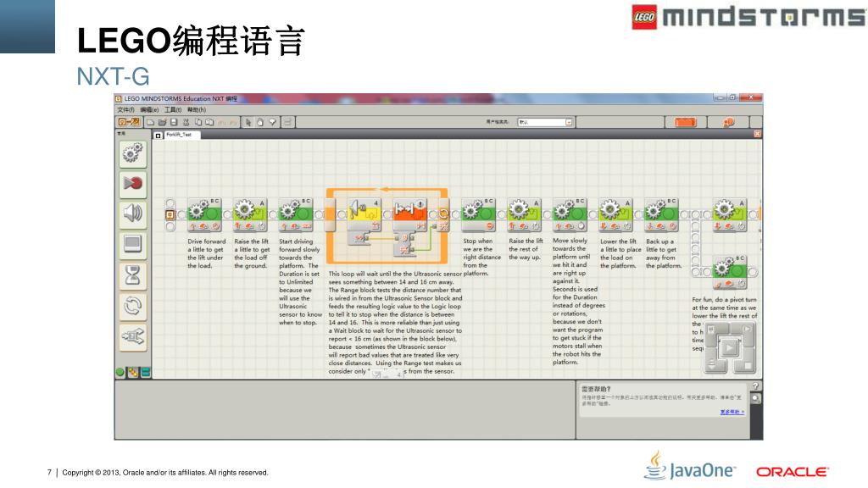This screenshot has width=868, height=488.
Task: Select the Motor A block labeled Raise the lift
Action: pos(250,214)
